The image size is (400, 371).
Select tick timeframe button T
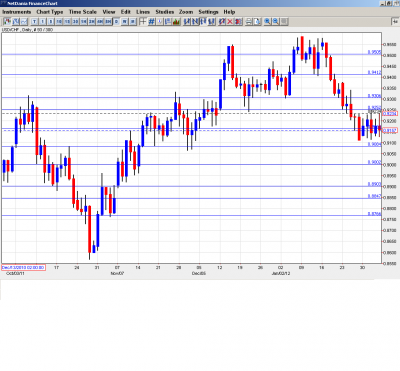[x=34, y=22]
